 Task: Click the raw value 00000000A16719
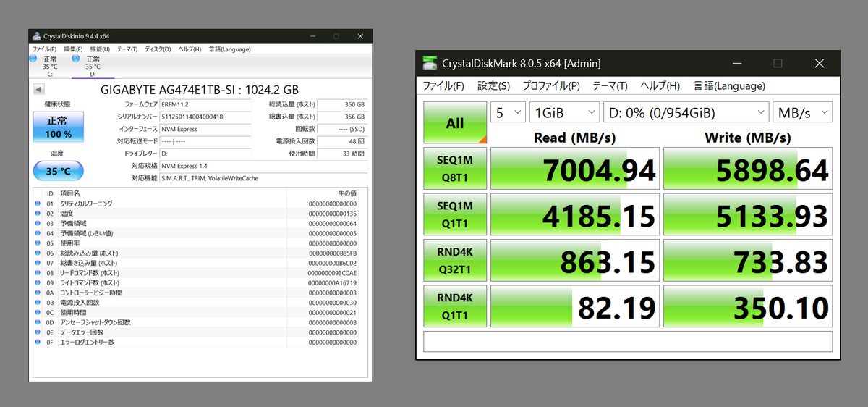pos(332,282)
